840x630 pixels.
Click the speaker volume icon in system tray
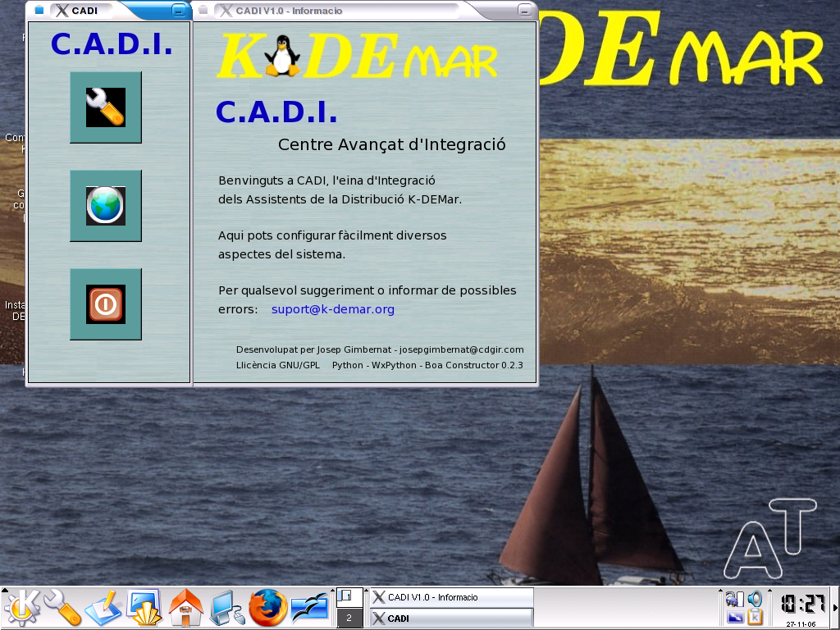(x=755, y=599)
